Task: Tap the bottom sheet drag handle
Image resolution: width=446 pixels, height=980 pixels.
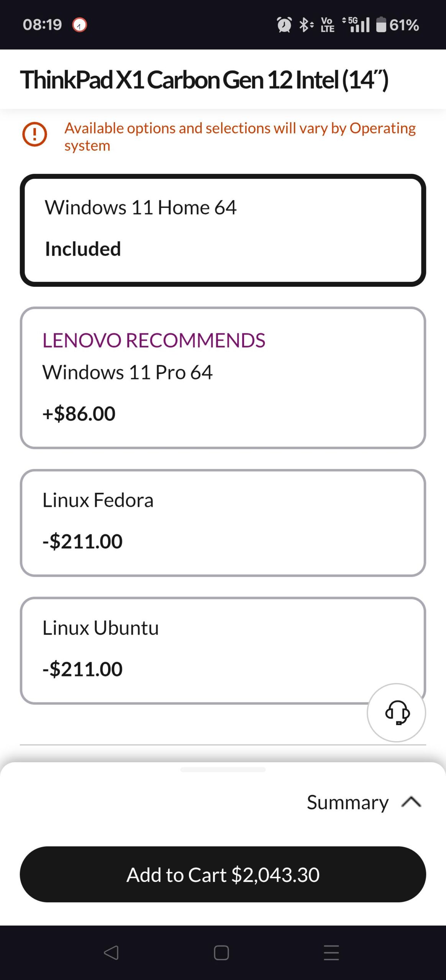Action: 223,769
